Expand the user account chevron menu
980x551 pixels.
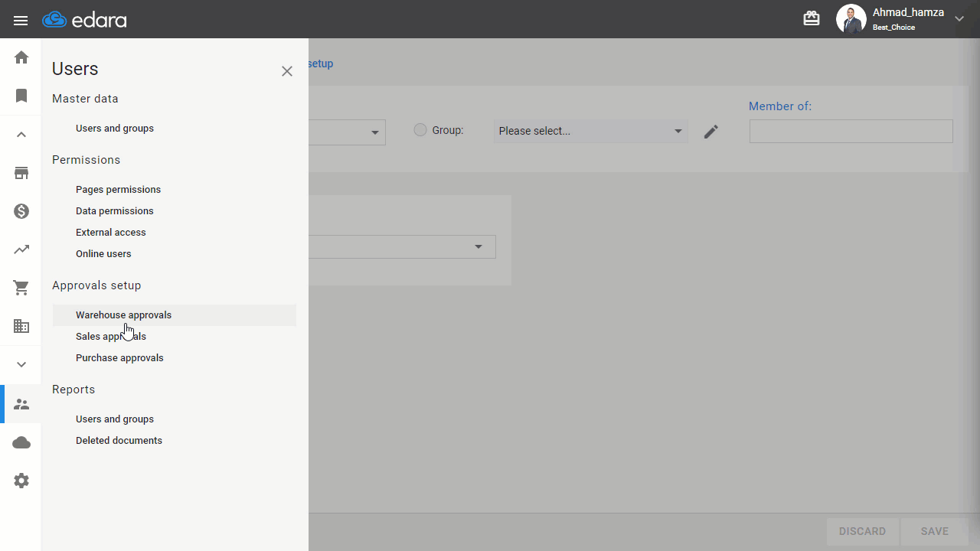959,19
